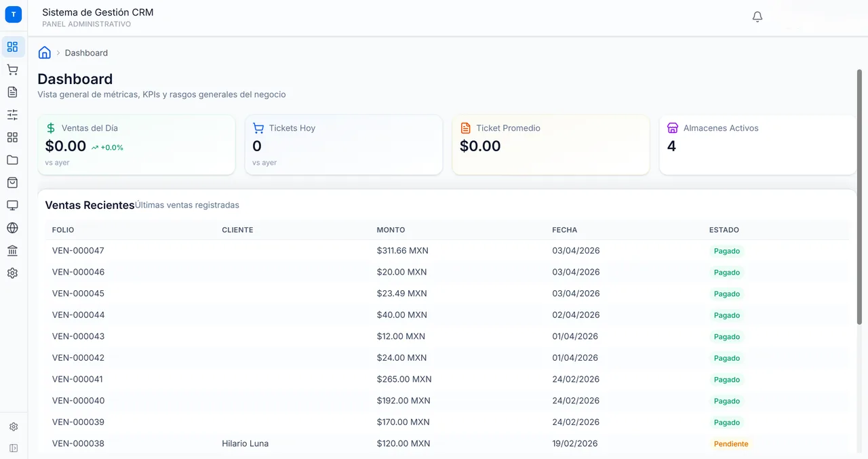
Task: Open sale VEN-000047 row
Action: pyautogui.click(x=78, y=251)
